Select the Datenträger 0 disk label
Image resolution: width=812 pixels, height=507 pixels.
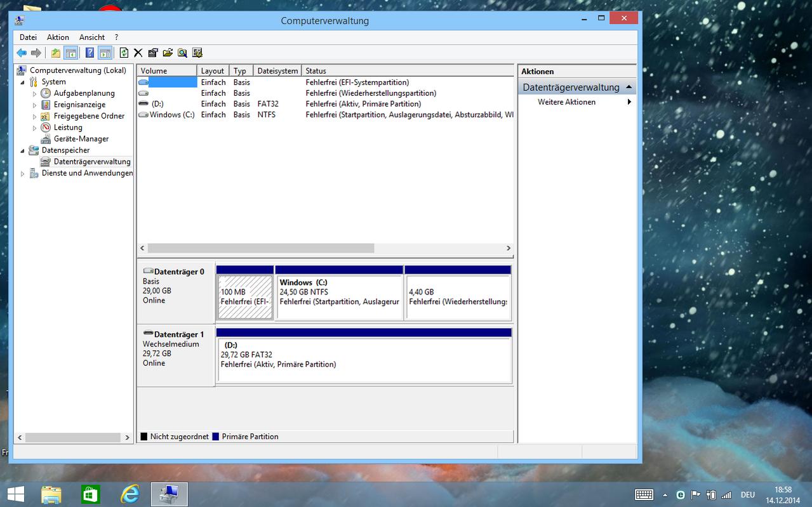click(x=176, y=294)
